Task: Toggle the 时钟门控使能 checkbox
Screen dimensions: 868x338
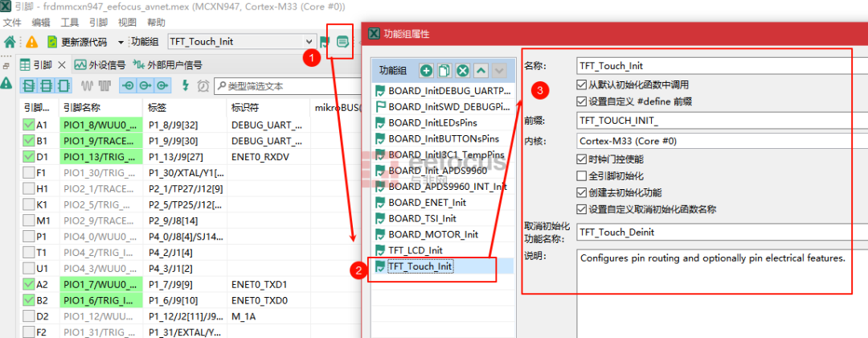Action: pos(581,159)
